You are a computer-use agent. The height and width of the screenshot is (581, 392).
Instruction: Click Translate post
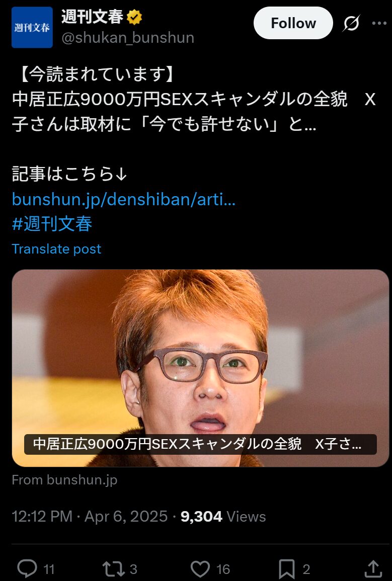click(56, 249)
